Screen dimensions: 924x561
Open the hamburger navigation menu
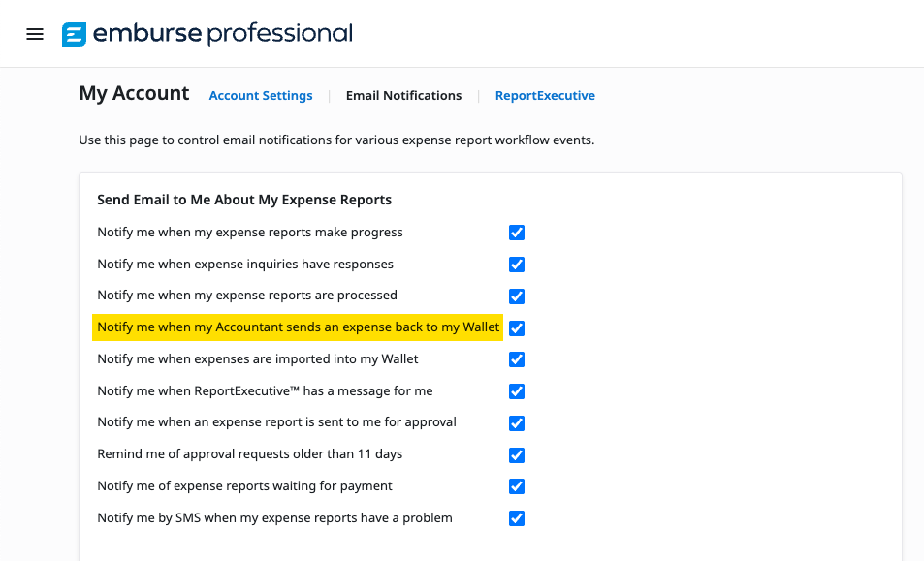(x=35, y=34)
